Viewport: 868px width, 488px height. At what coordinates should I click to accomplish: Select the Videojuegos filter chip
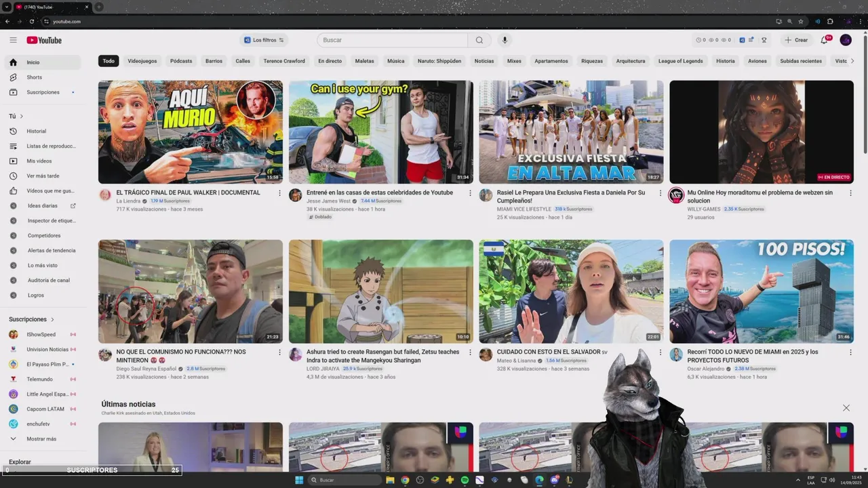(x=142, y=61)
